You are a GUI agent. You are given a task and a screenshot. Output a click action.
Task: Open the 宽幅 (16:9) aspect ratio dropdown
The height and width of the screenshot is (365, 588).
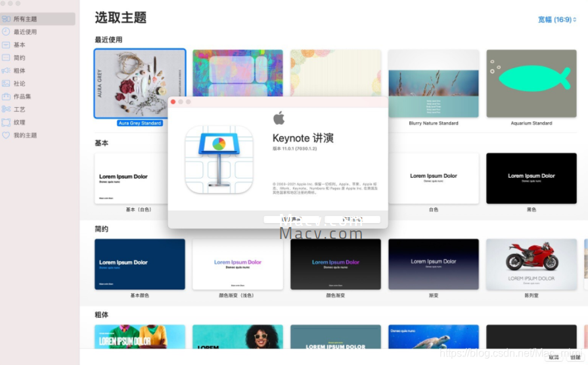pos(557,20)
